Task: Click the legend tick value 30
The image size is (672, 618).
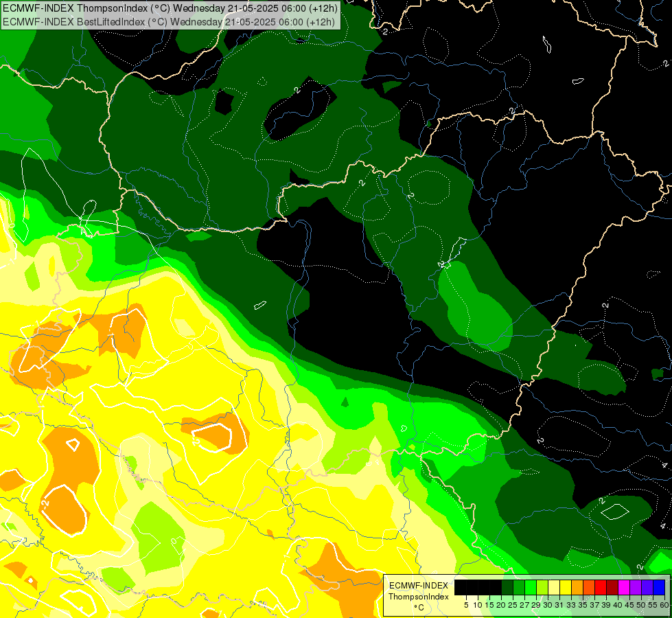Action: click(548, 605)
